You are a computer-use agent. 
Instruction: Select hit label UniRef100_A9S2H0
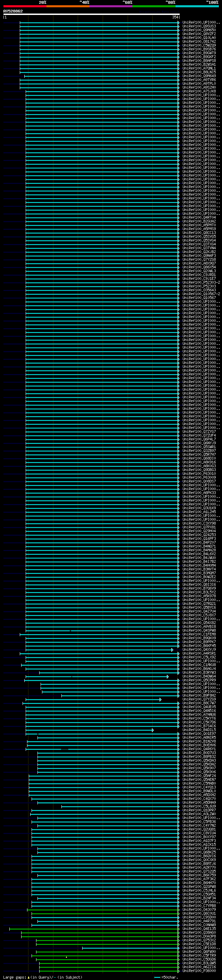tap(199, 87)
